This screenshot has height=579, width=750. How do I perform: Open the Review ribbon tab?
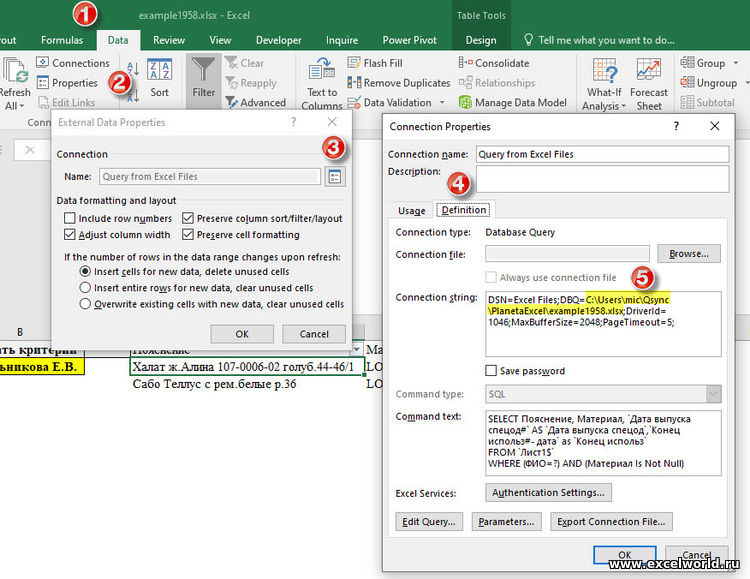coord(169,40)
